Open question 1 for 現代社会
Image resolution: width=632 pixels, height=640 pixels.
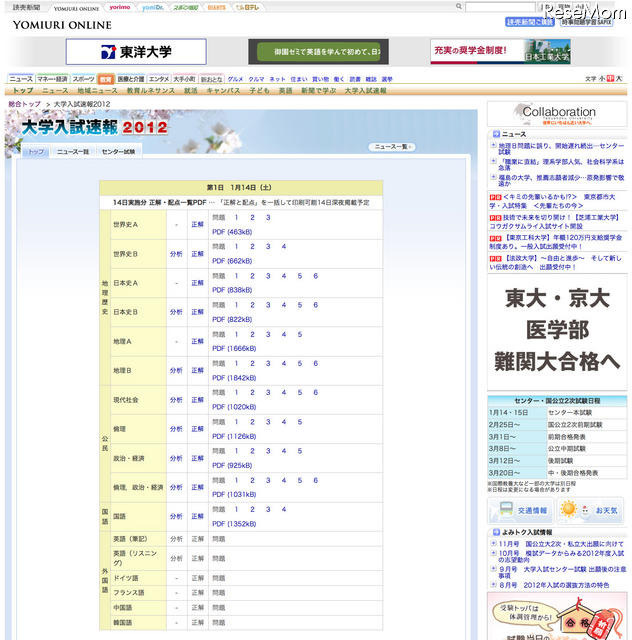click(236, 393)
